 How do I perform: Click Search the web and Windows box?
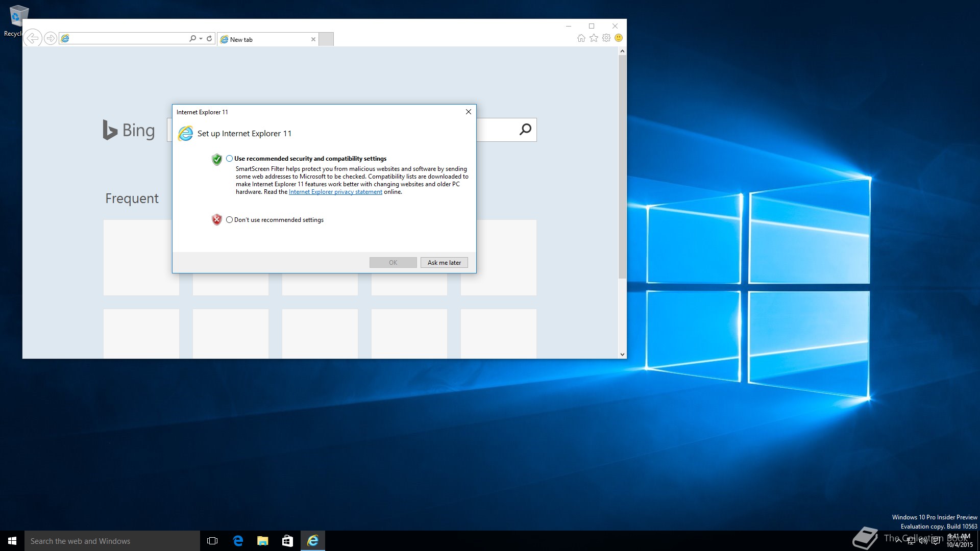coord(112,541)
